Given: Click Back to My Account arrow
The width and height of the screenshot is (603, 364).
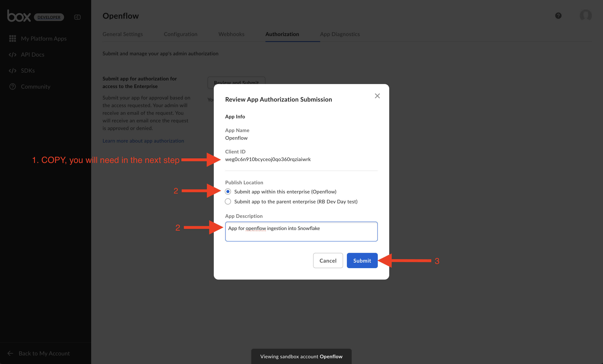Looking at the screenshot, I should (10, 353).
